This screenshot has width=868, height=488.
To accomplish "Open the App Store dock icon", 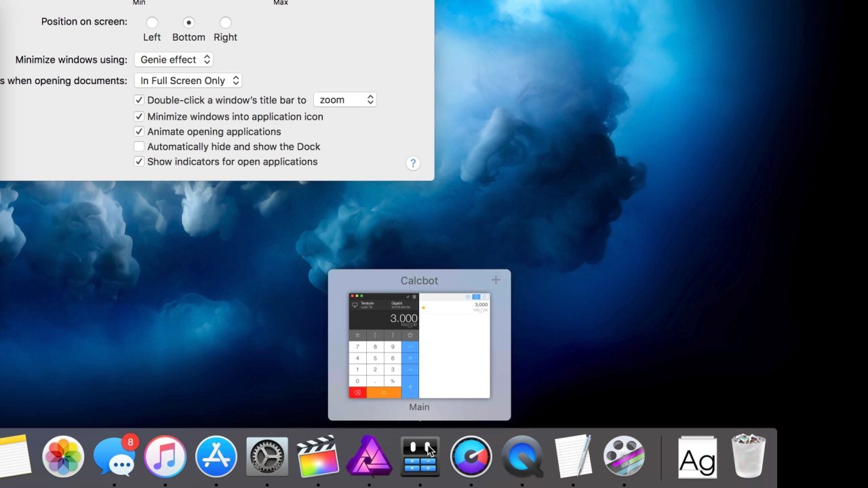I will 216,456.
